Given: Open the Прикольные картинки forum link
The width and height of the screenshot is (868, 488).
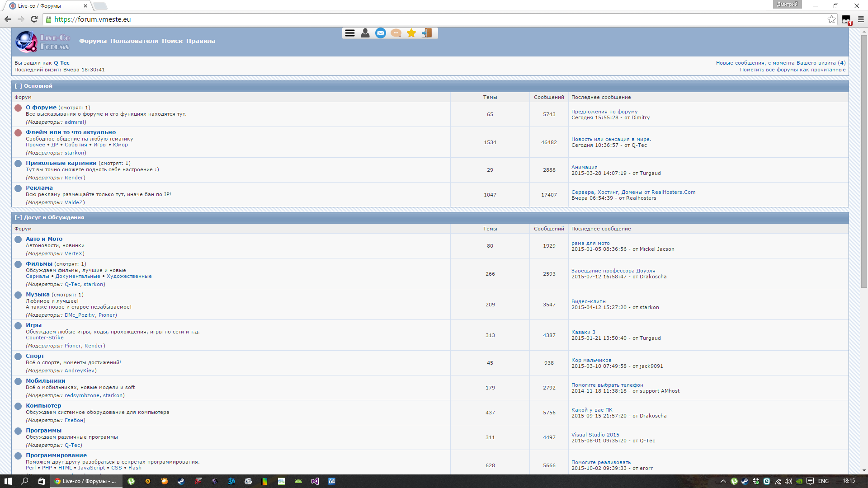Looking at the screenshot, I should (61, 163).
